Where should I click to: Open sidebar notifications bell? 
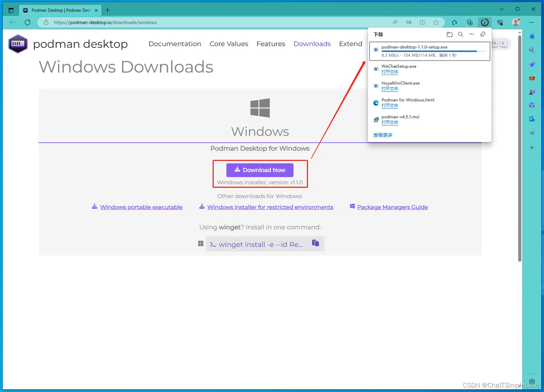(x=532, y=37)
